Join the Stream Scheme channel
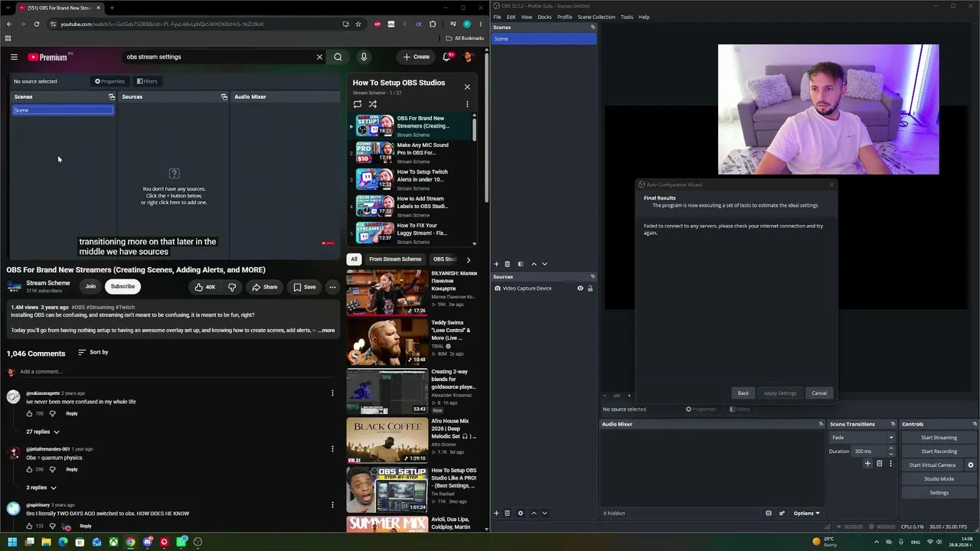 point(90,286)
